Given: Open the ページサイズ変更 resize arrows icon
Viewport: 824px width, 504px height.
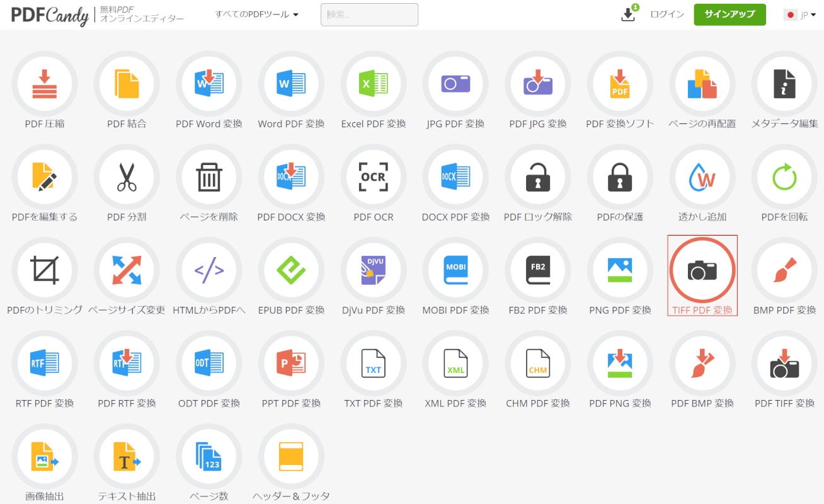Looking at the screenshot, I should (x=127, y=271).
